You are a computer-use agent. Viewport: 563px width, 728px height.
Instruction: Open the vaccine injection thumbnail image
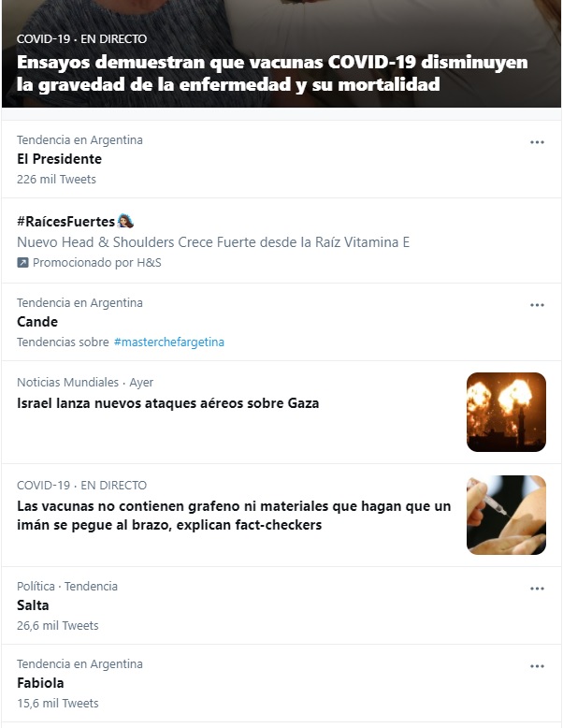click(x=506, y=515)
